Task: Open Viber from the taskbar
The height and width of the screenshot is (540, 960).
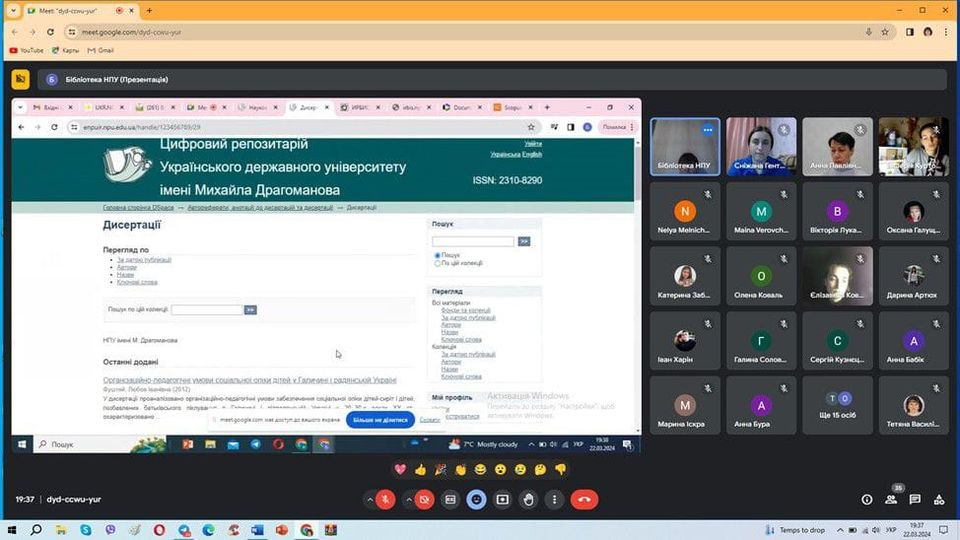Action: (110, 530)
